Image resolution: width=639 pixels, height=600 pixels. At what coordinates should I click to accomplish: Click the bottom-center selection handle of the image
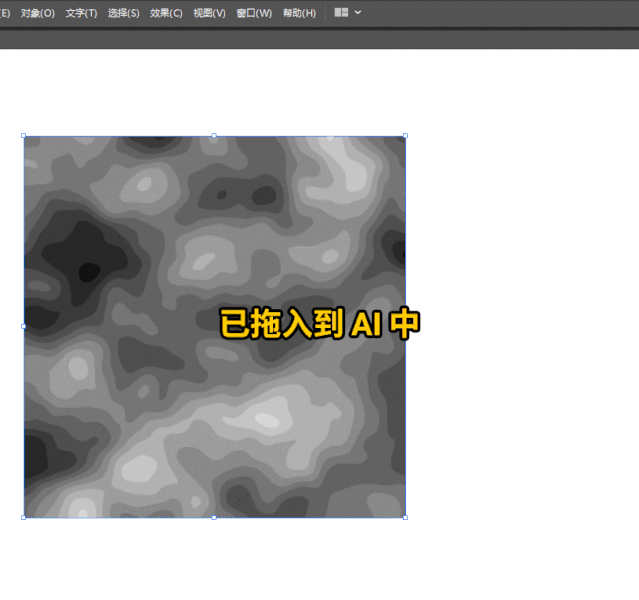click(x=214, y=517)
